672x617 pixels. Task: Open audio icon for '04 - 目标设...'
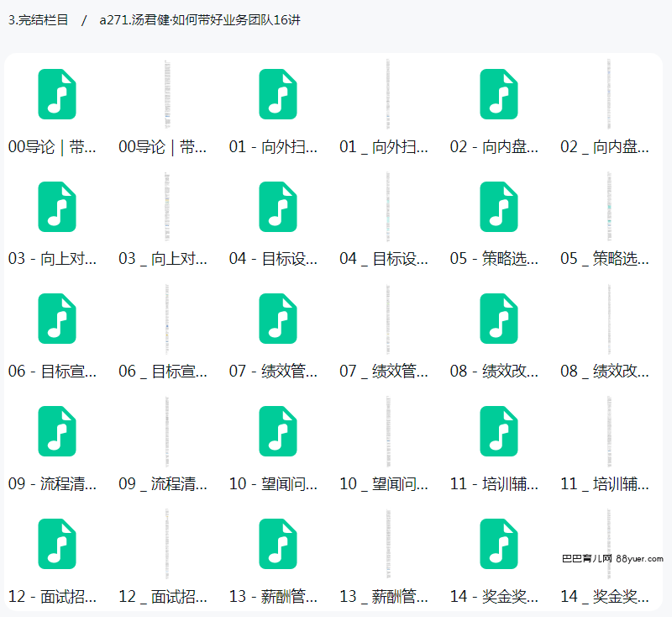(x=278, y=207)
